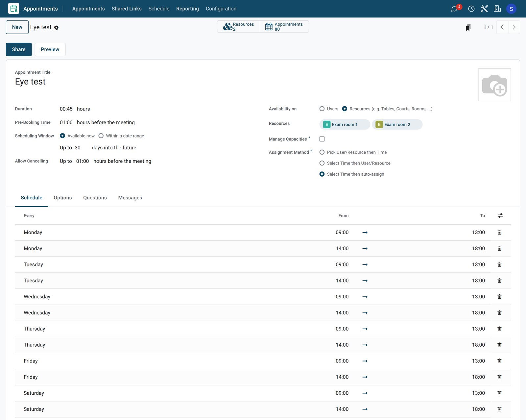Delete the Friday 14:00 slot via trash icon

coord(499,377)
